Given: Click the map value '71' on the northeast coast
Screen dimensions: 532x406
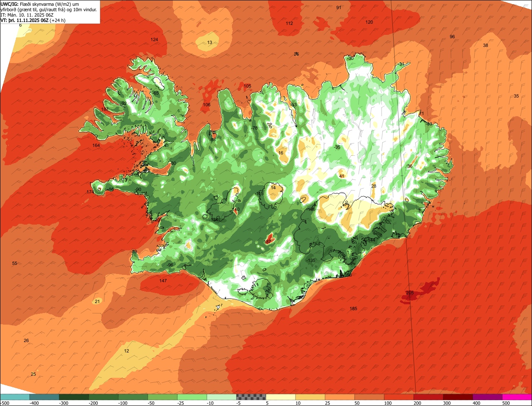Looking at the screenshot, I should [421, 113].
